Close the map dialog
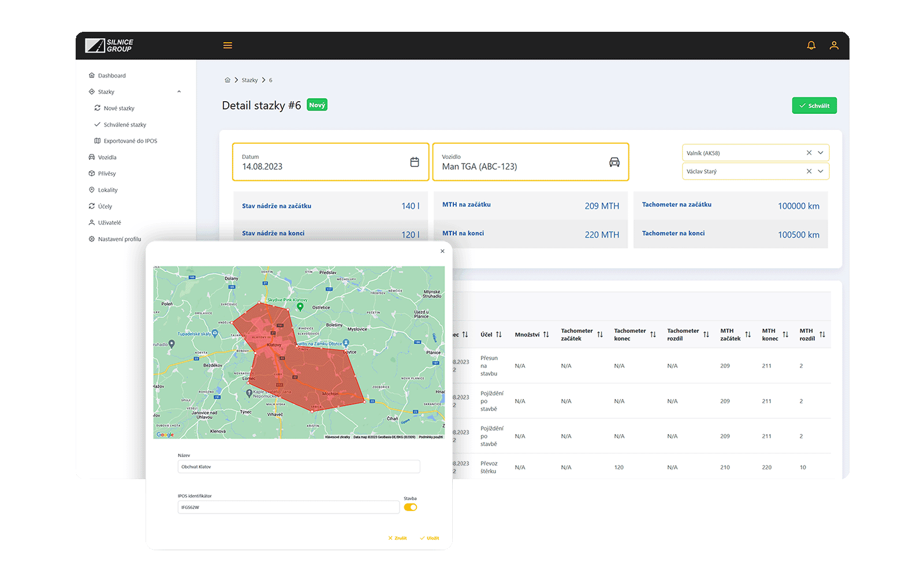 pos(442,251)
